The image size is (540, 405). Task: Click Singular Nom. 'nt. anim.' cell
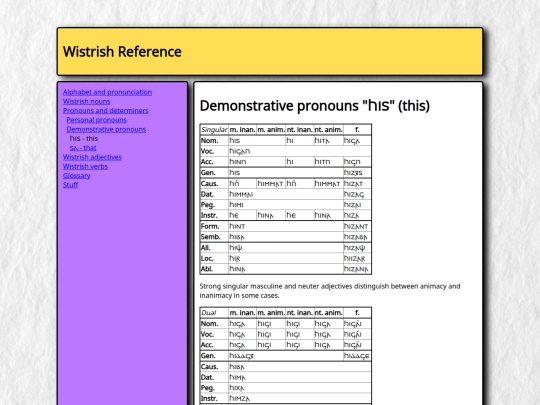(x=329, y=141)
